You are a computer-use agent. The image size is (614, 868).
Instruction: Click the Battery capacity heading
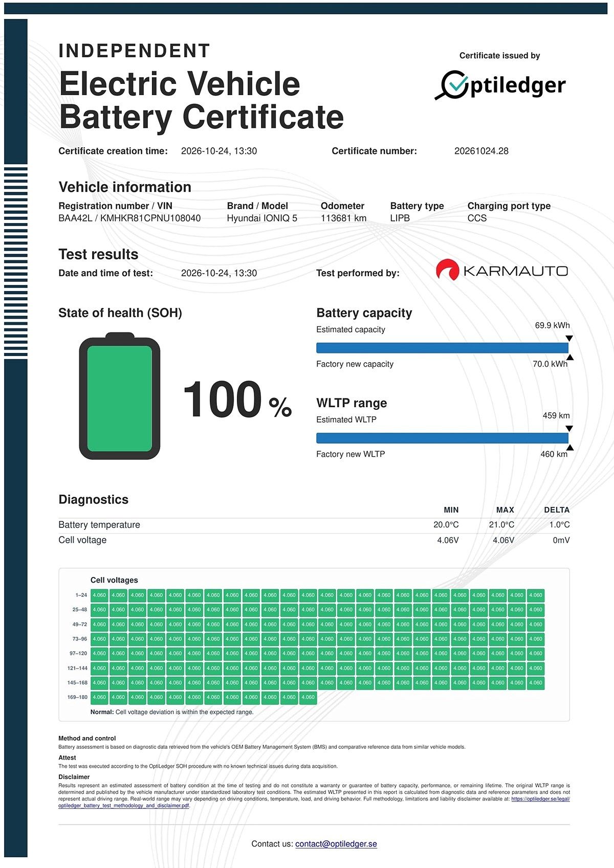(364, 313)
